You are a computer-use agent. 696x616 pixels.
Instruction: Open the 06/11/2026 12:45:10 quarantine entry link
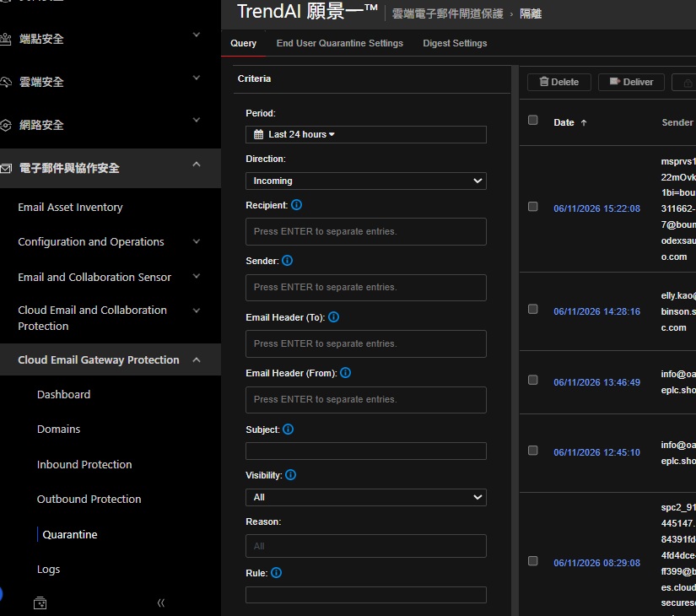point(596,452)
